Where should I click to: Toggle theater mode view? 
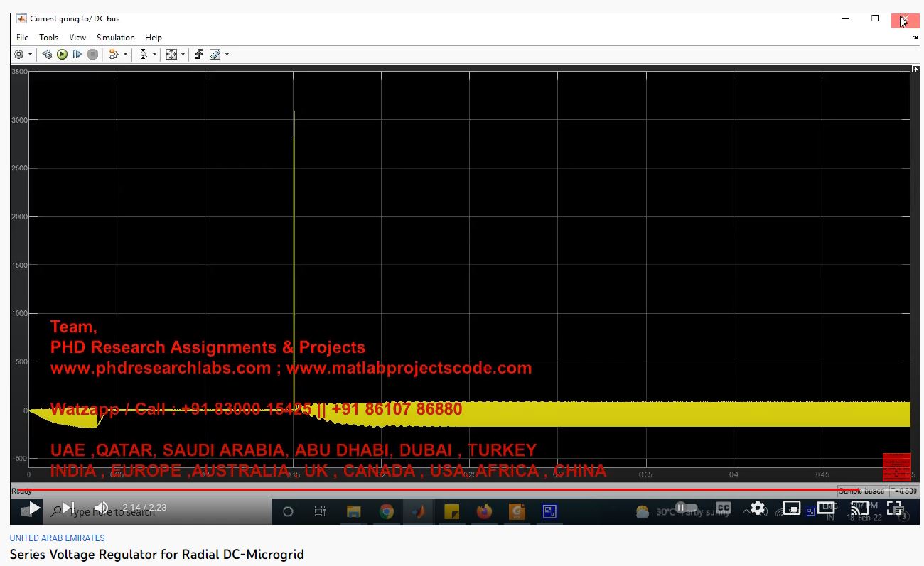[x=826, y=508]
